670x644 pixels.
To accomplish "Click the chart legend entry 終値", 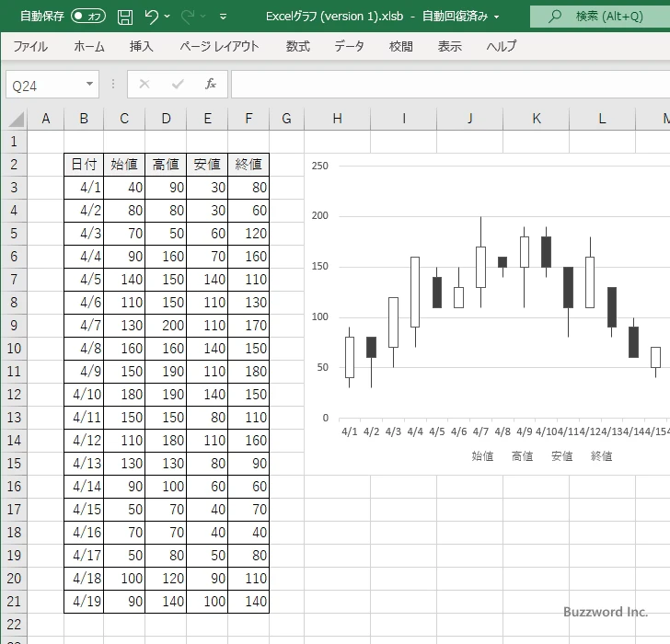I will (x=601, y=456).
